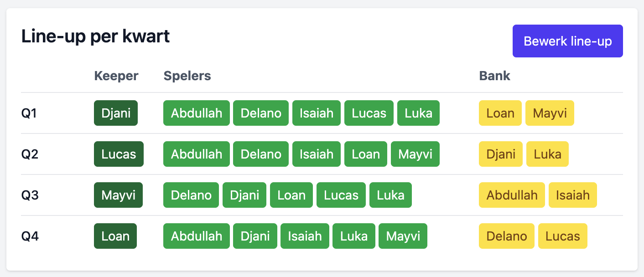Click the Bank column header
The height and width of the screenshot is (277, 644).
[494, 76]
